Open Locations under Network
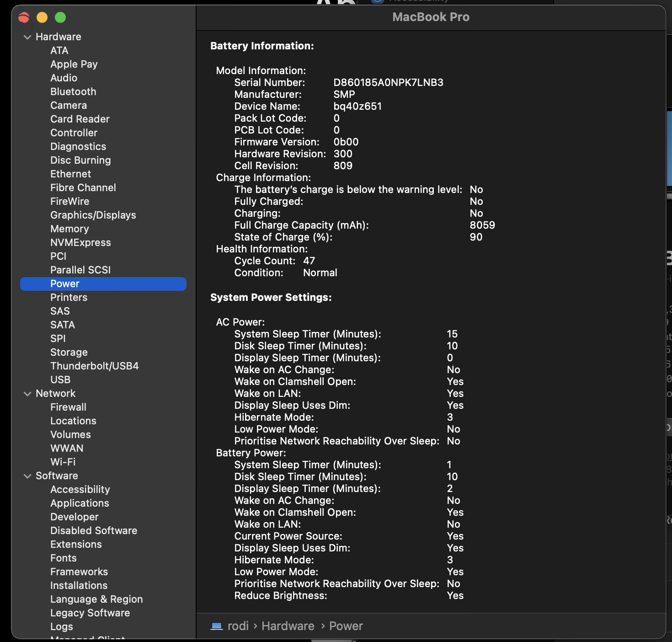Image resolution: width=672 pixels, height=642 pixels. (x=73, y=421)
